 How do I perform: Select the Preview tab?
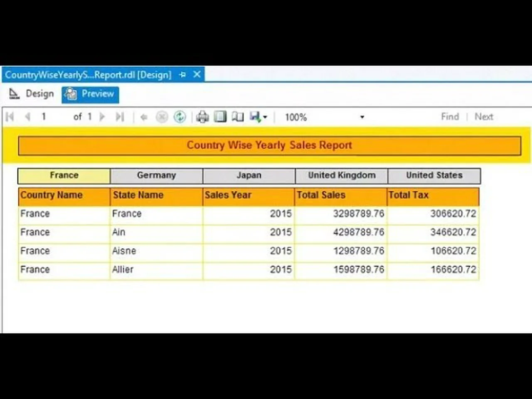[91, 94]
